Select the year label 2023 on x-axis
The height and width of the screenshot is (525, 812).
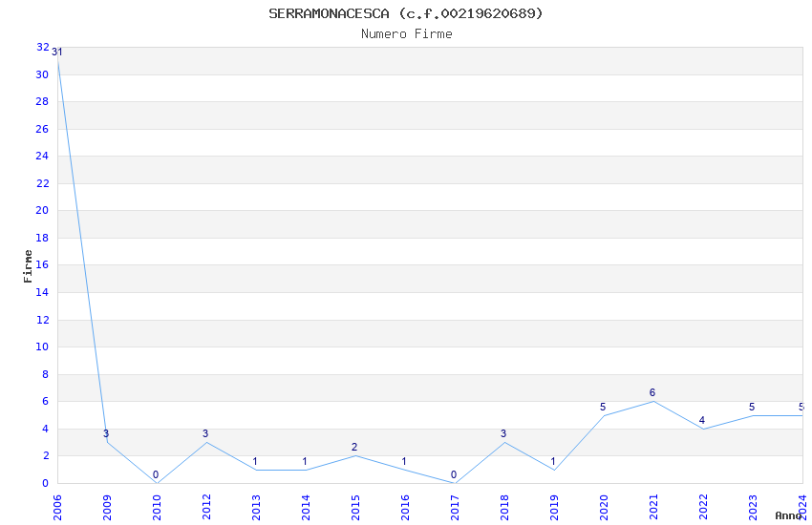pyautogui.click(x=753, y=507)
